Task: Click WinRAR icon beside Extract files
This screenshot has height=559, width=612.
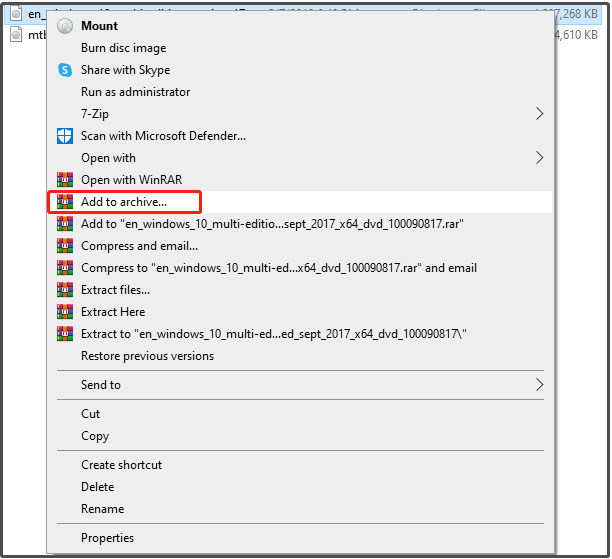Action: point(65,290)
